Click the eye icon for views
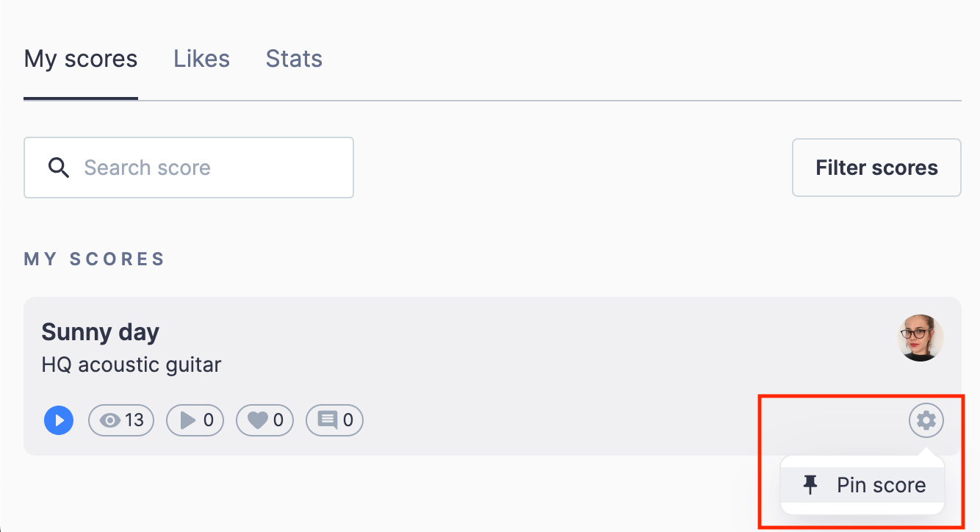980x532 pixels. click(x=110, y=421)
